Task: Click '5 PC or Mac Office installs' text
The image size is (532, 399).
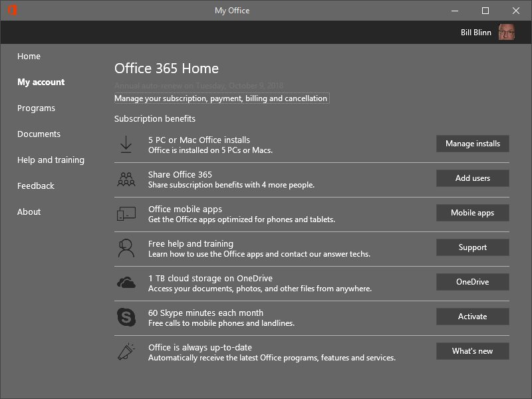Action: (x=199, y=140)
